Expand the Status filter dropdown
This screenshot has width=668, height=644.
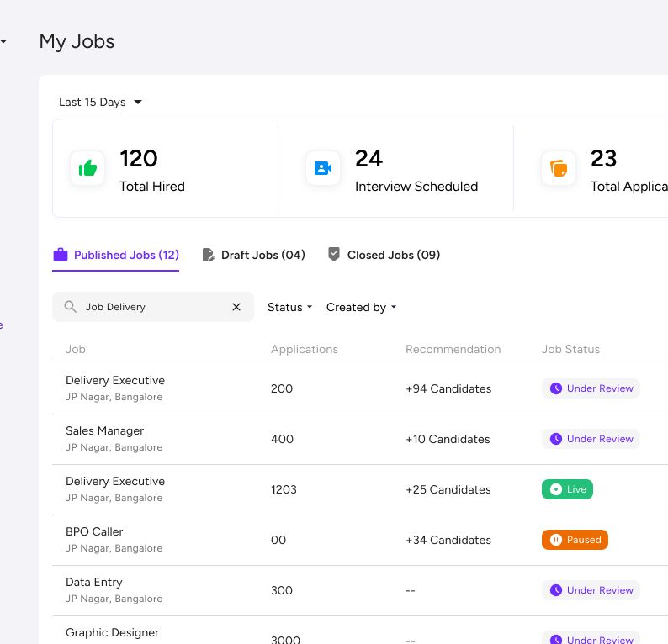(289, 307)
